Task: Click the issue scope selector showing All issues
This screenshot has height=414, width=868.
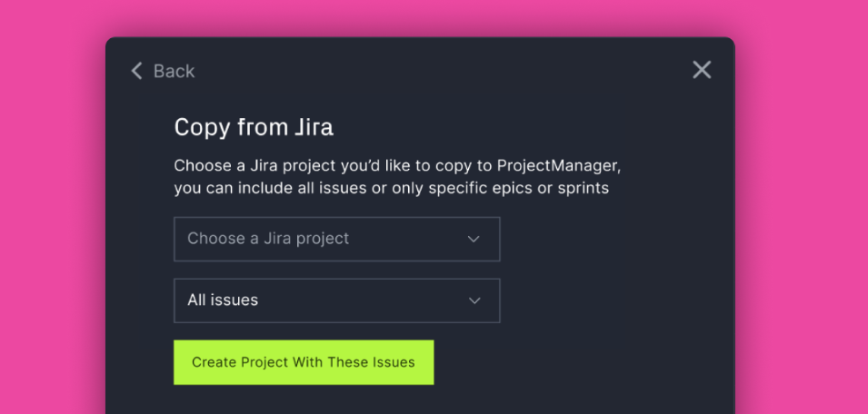Action: point(336,301)
